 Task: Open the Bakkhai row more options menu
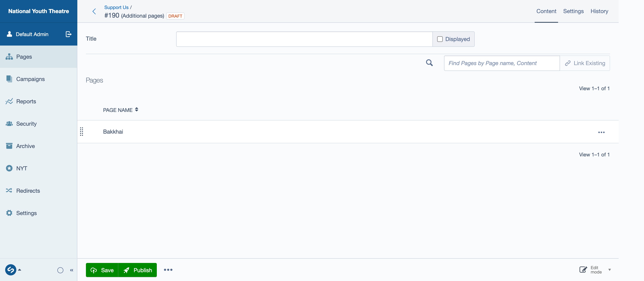click(601, 132)
